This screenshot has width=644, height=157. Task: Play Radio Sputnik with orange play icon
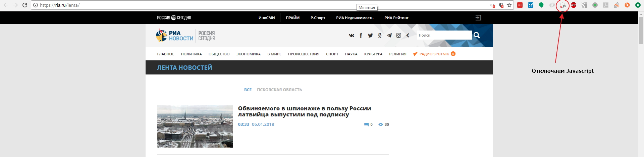coord(453,54)
